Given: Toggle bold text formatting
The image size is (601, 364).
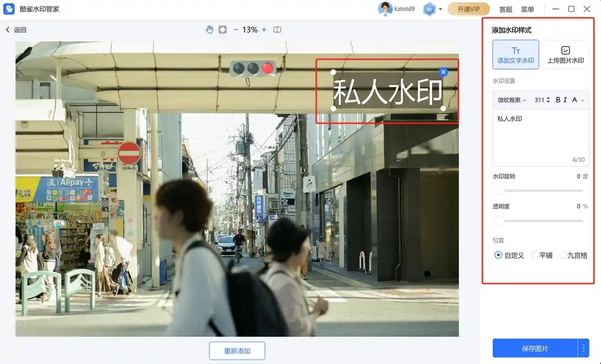Looking at the screenshot, I should pos(558,100).
